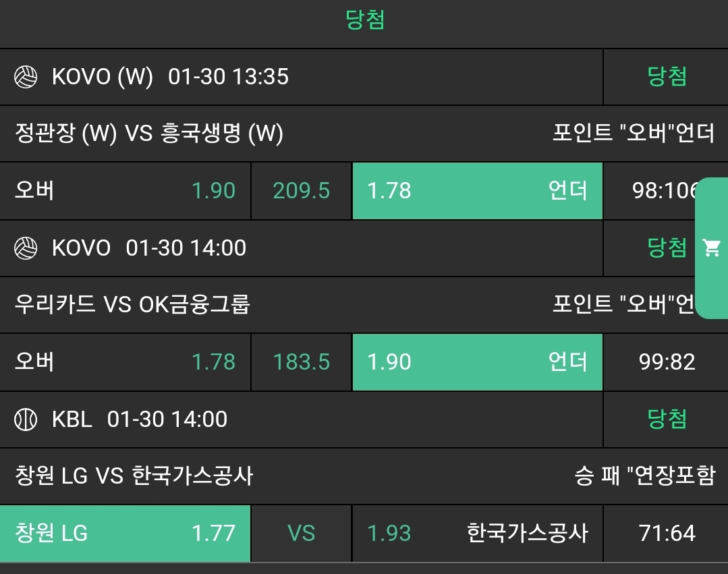Select 오버 1.78 for 우리카드 match
728x574 pixels.
pos(125,362)
